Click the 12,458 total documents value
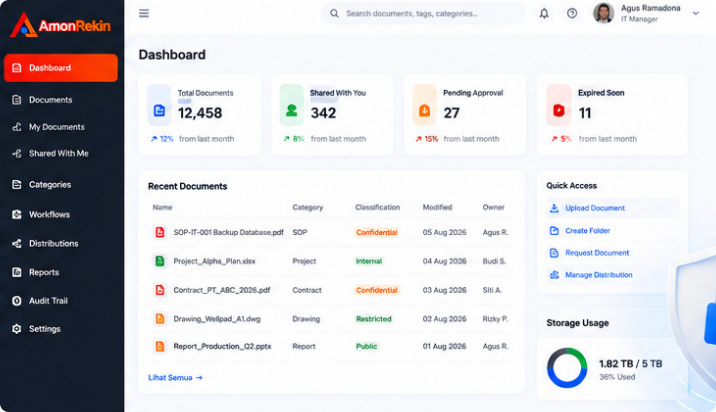This screenshot has height=412, width=716. 200,113
